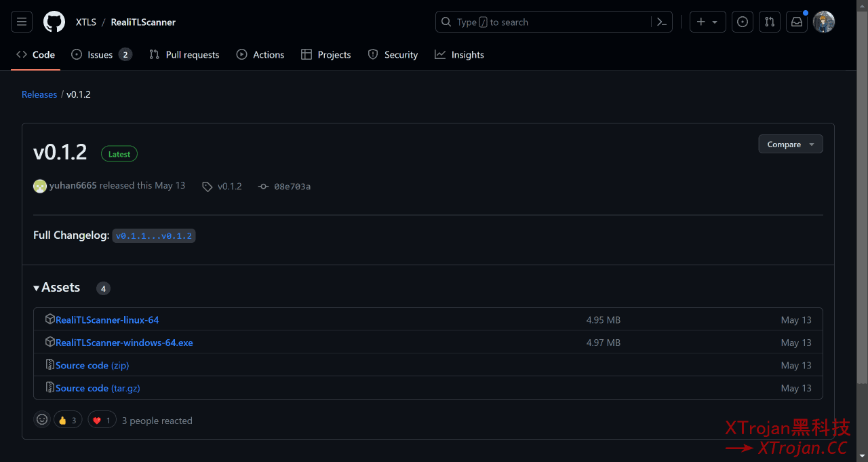The image size is (868, 462).
Task: Open yuhan6665's profile link
Action: point(73,185)
